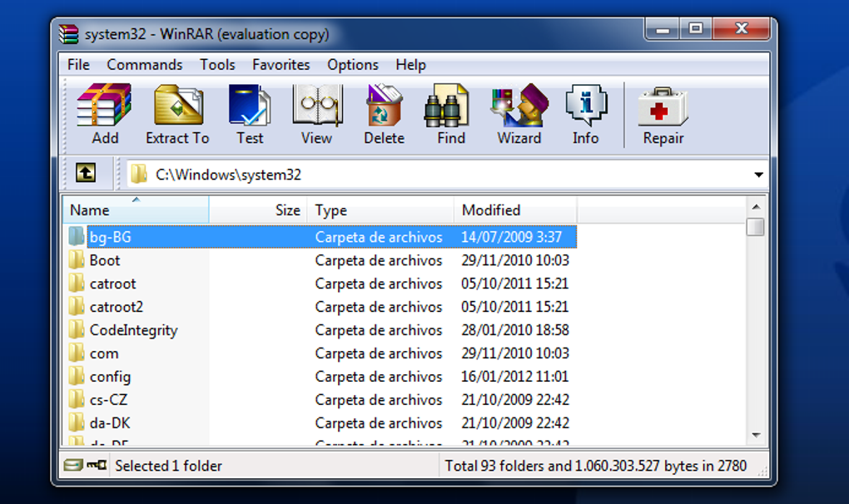Sort list by Size column header
The height and width of the screenshot is (504, 849).
[x=287, y=210]
